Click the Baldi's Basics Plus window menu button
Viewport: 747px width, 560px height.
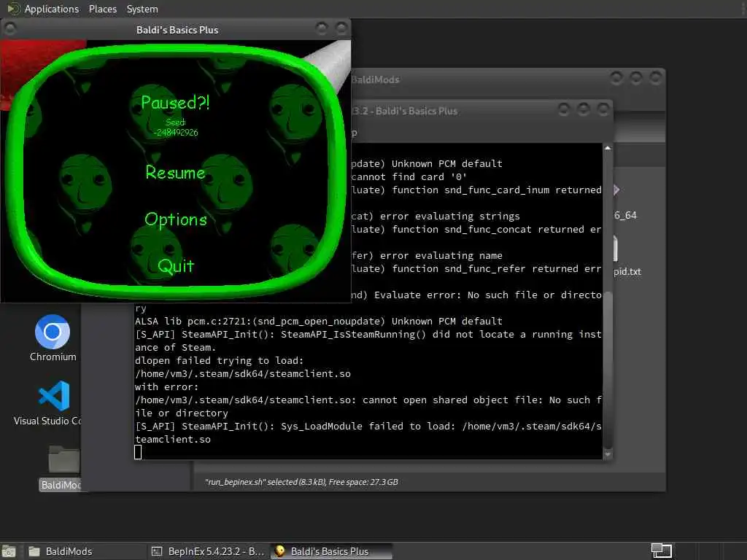(10, 29)
